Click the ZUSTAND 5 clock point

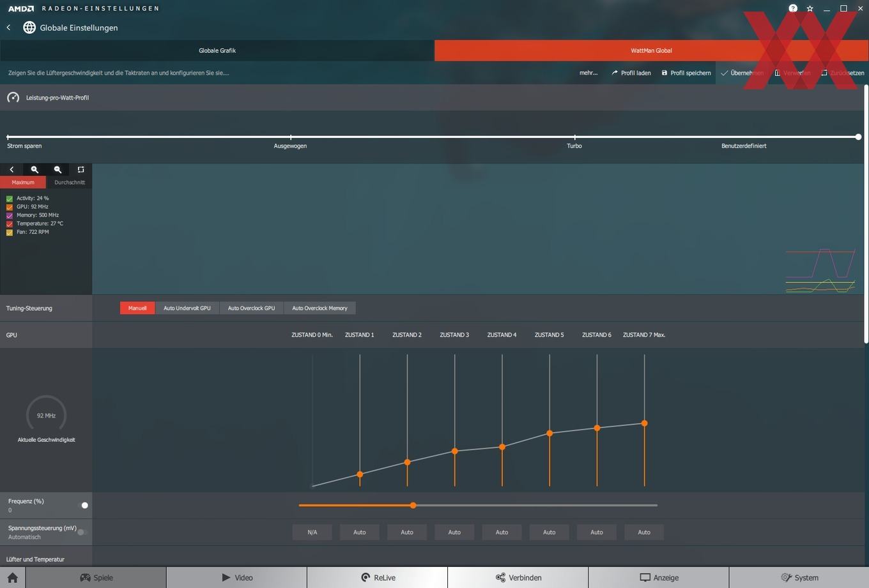coord(550,433)
